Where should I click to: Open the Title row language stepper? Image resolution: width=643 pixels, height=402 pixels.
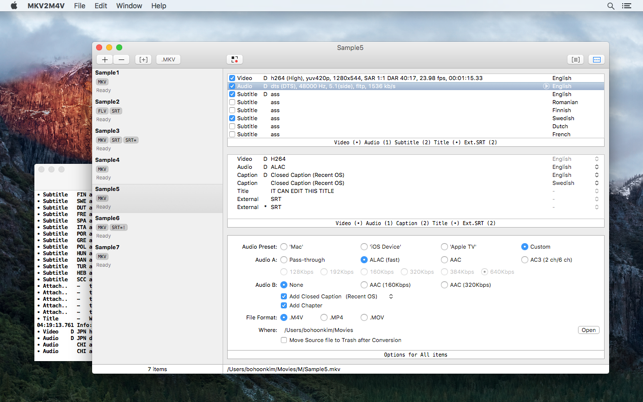coord(597,191)
